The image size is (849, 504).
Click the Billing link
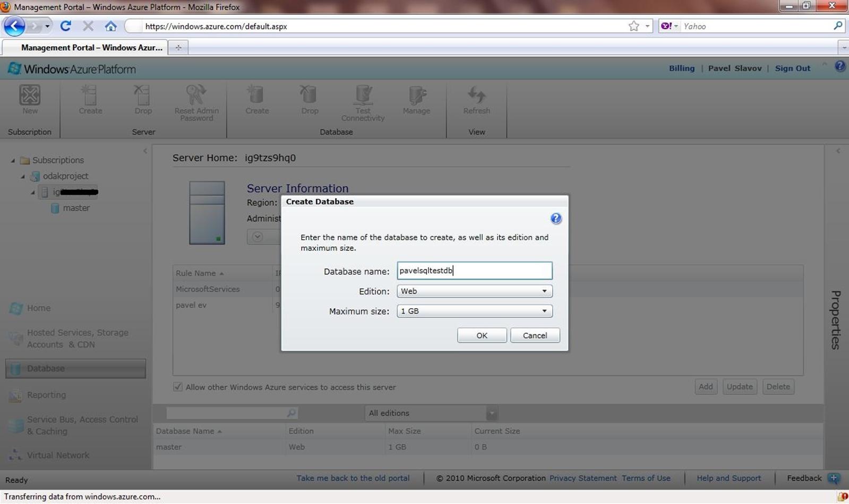682,68
